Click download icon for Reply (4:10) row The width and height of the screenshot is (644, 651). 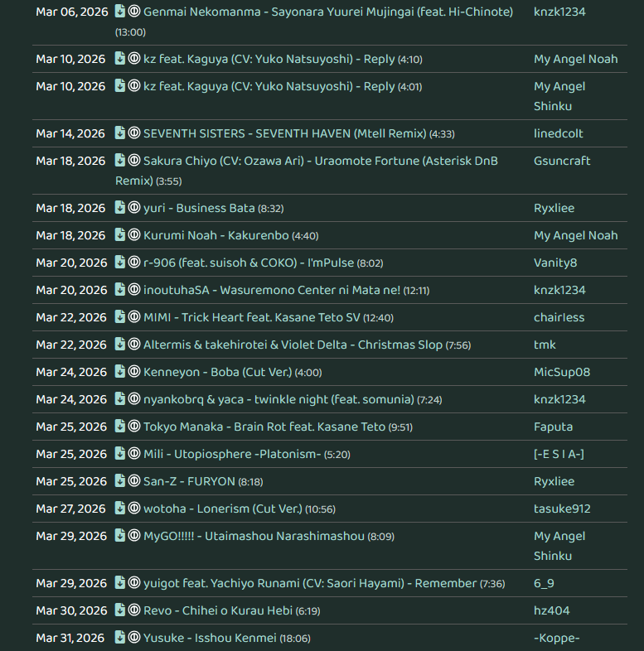[119, 59]
